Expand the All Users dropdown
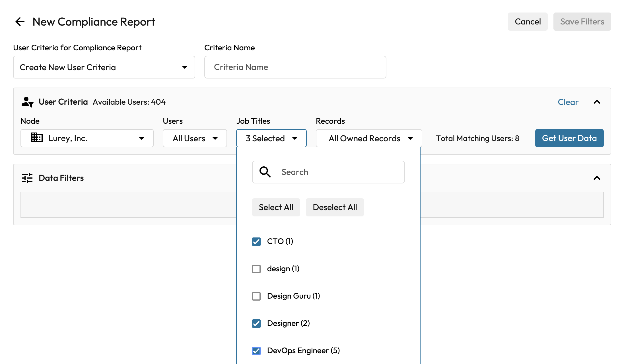The height and width of the screenshot is (364, 622). pos(195,138)
